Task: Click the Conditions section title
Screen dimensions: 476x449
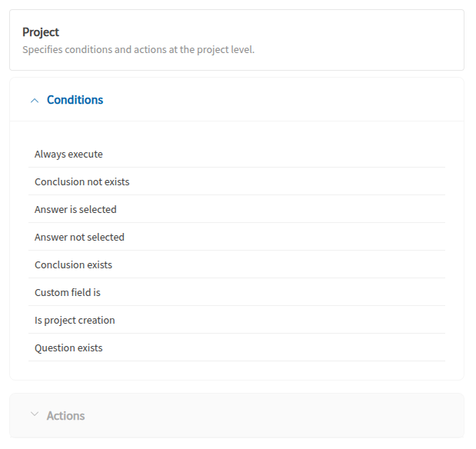Action: [75, 100]
